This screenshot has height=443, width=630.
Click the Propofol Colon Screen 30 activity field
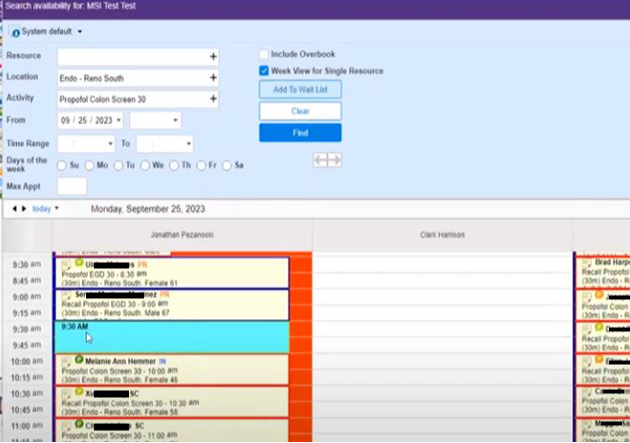click(x=138, y=99)
